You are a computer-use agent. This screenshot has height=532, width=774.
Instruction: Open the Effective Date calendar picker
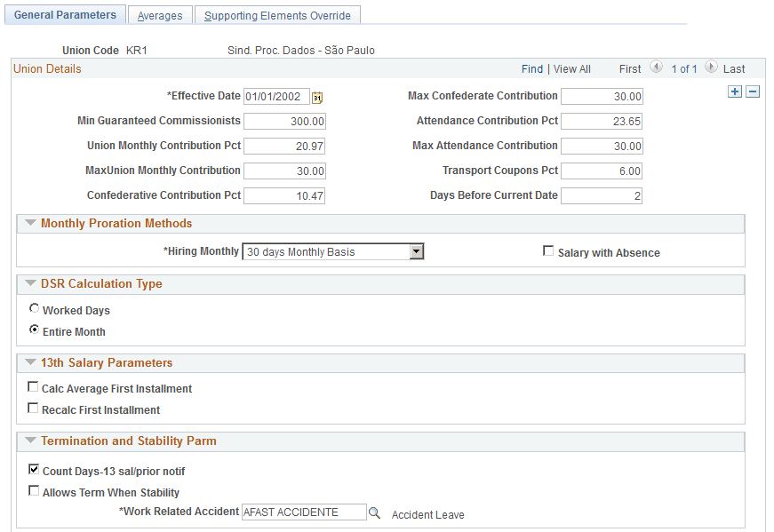tap(317, 97)
